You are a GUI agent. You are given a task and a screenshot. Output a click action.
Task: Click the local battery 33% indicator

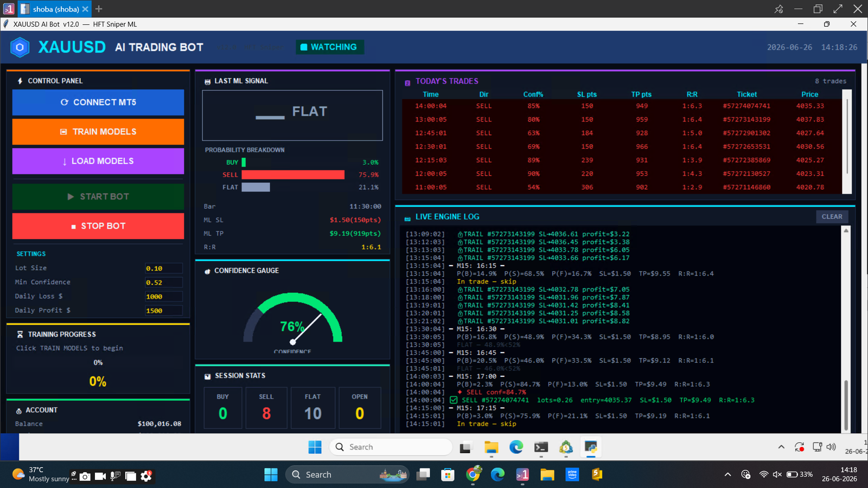800,474
